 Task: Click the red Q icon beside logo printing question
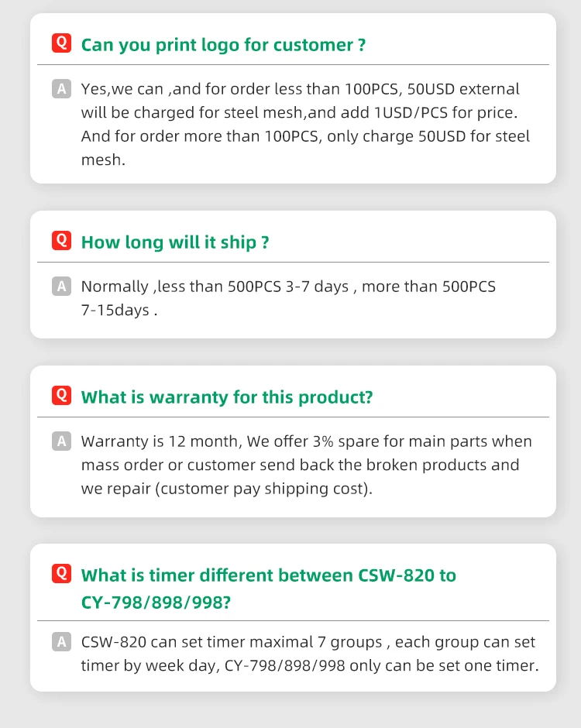pyautogui.click(x=61, y=43)
